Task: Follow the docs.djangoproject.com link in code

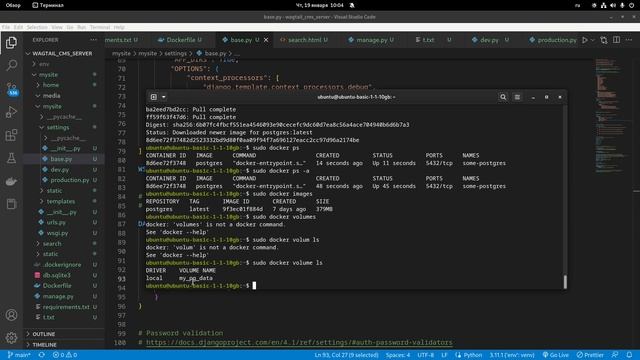Action: pyautogui.click(x=299, y=342)
